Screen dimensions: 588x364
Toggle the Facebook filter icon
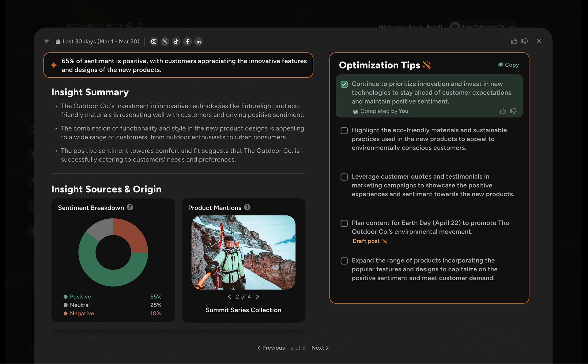(187, 42)
